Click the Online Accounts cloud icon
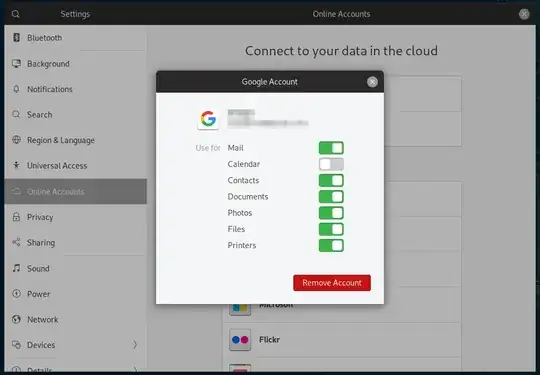 pos(16,191)
